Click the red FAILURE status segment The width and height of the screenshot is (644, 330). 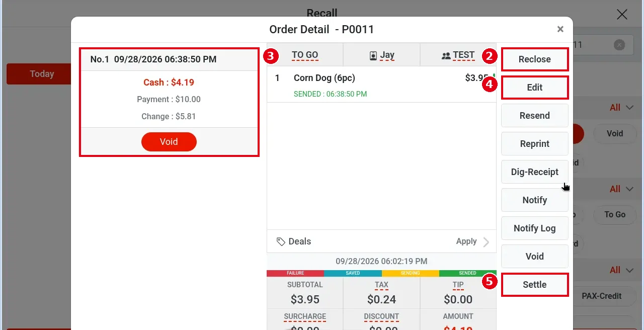tap(295, 273)
